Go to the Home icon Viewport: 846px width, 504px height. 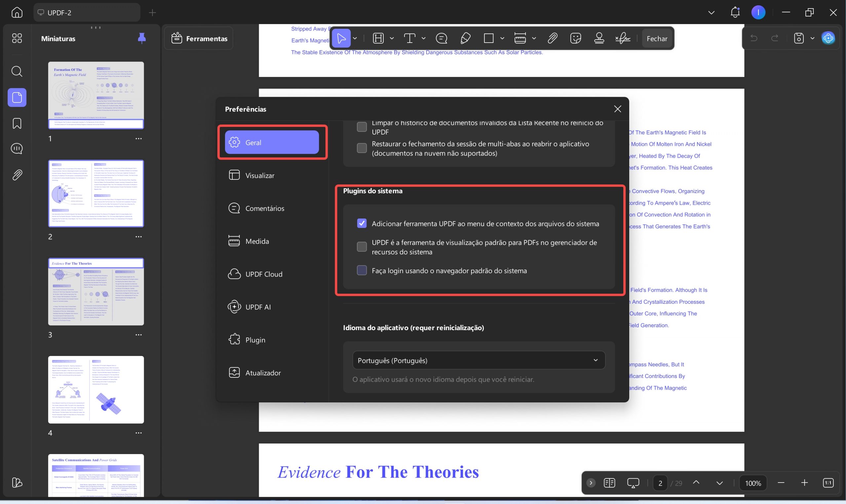click(17, 13)
